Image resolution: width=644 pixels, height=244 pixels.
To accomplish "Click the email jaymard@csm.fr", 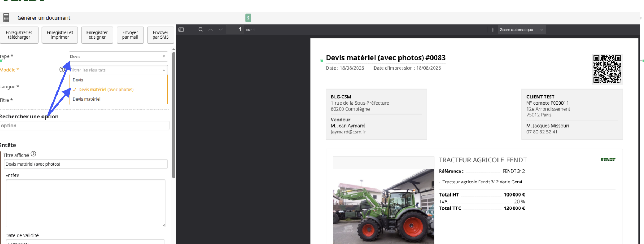I will [x=348, y=132].
